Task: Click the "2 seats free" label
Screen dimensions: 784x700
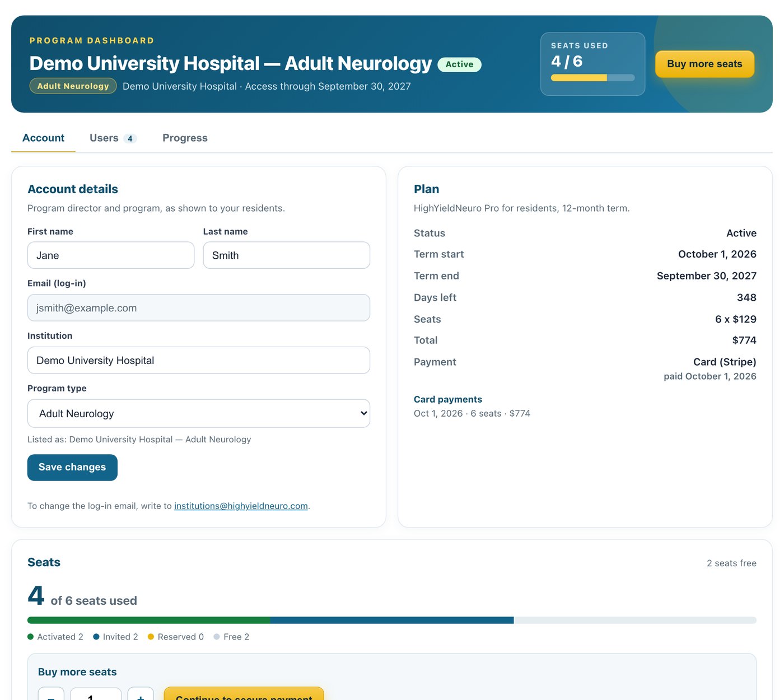Action: click(731, 563)
